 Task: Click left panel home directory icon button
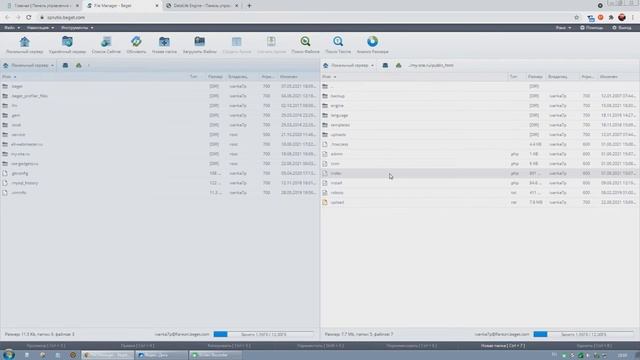tap(65, 65)
